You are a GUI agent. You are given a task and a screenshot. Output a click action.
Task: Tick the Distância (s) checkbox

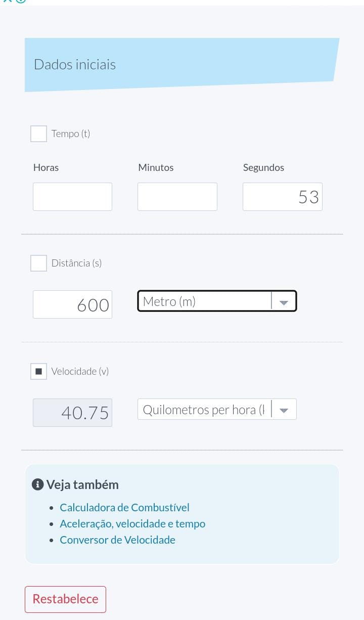click(39, 263)
